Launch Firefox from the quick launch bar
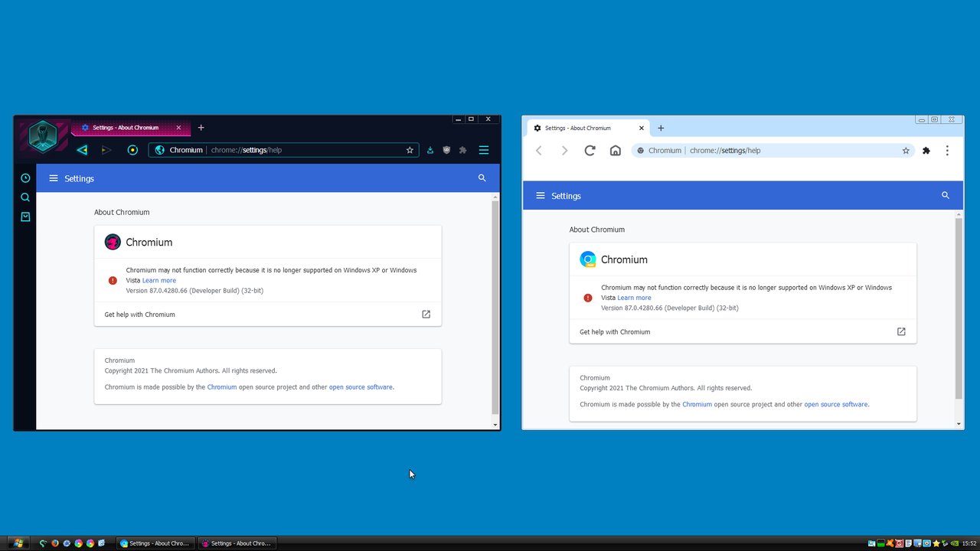Image resolution: width=980 pixels, height=551 pixels. (54, 543)
